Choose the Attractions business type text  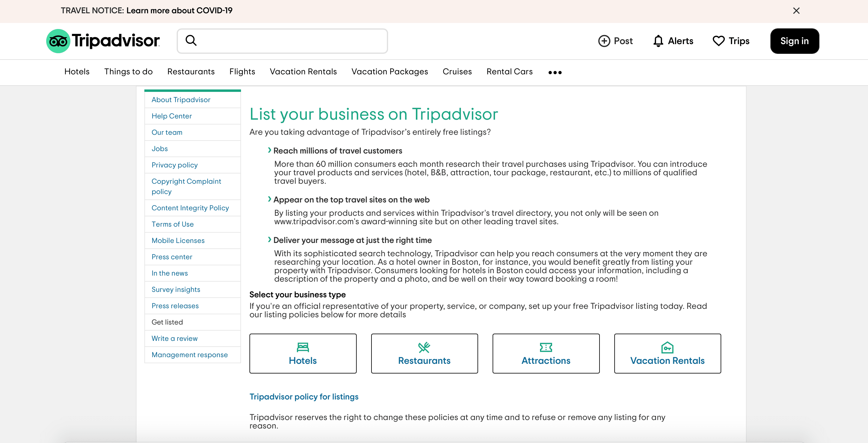click(546, 361)
